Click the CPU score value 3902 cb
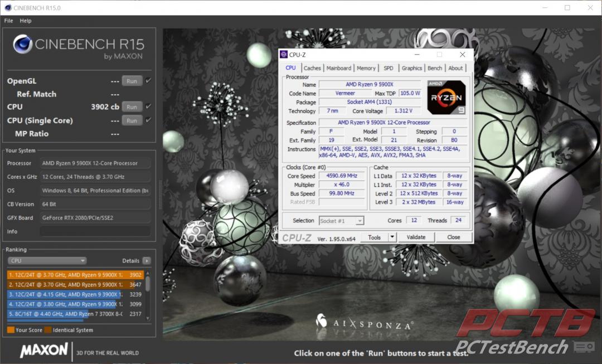Viewport: 602px width, 364px height. 105,106
